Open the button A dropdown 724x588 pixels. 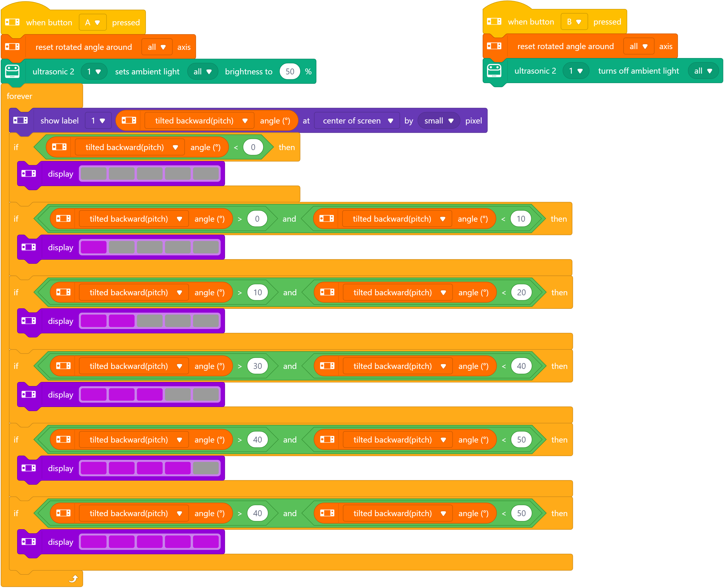[93, 22]
